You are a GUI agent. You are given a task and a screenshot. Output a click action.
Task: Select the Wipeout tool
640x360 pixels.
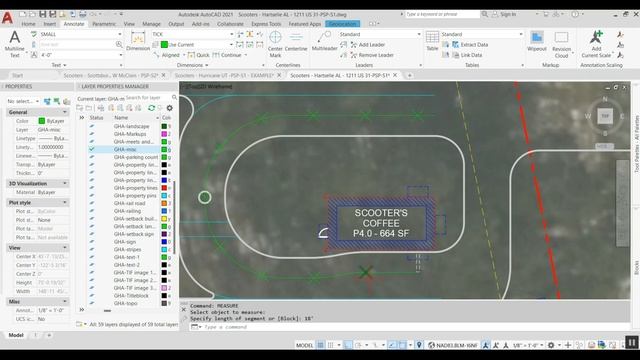pyautogui.click(x=537, y=41)
